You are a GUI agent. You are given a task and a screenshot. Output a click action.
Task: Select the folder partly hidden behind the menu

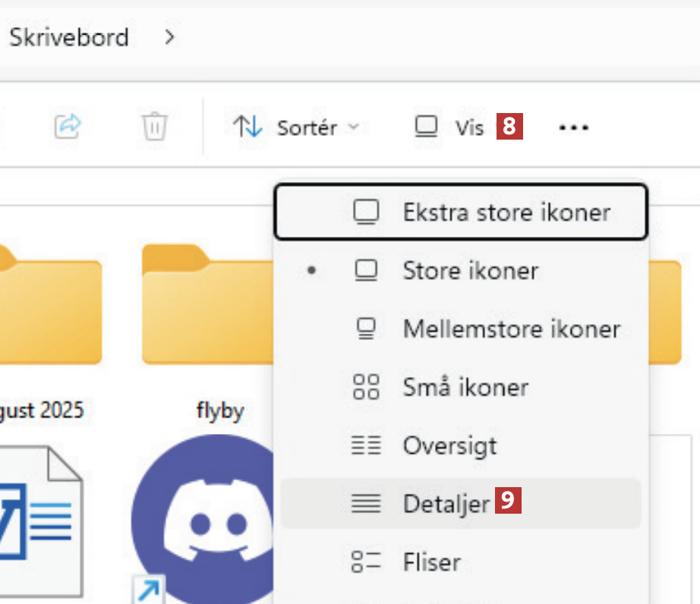pyautogui.click(x=667, y=311)
